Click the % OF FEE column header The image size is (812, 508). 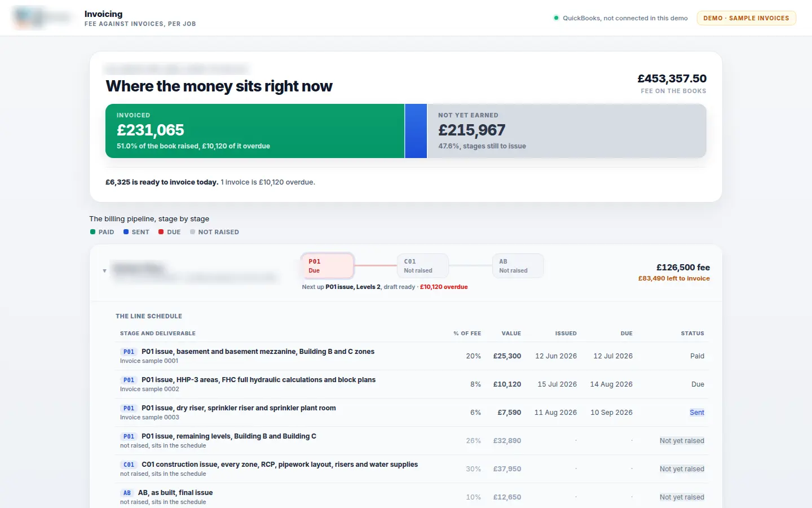467,334
